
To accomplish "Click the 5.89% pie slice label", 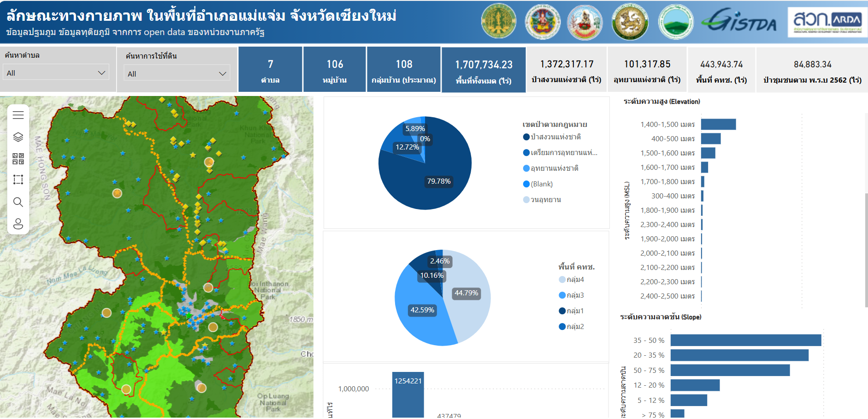I will coord(415,129).
